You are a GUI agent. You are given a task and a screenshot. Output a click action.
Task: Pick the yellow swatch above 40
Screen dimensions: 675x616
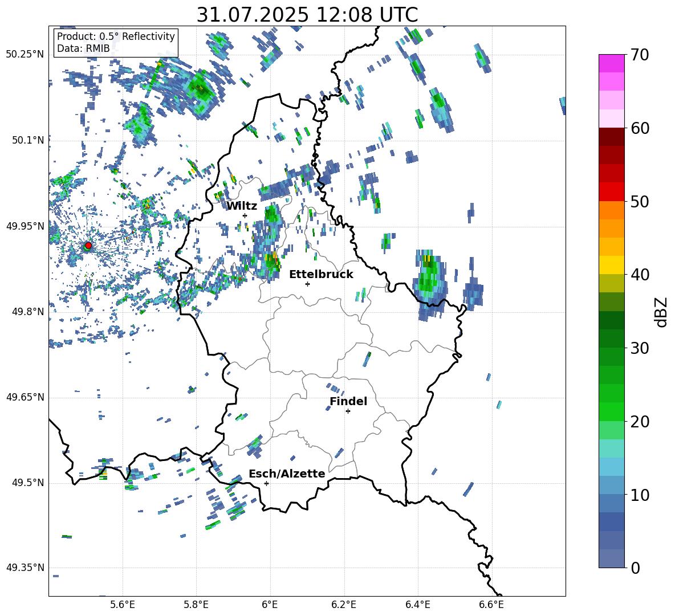611,266
